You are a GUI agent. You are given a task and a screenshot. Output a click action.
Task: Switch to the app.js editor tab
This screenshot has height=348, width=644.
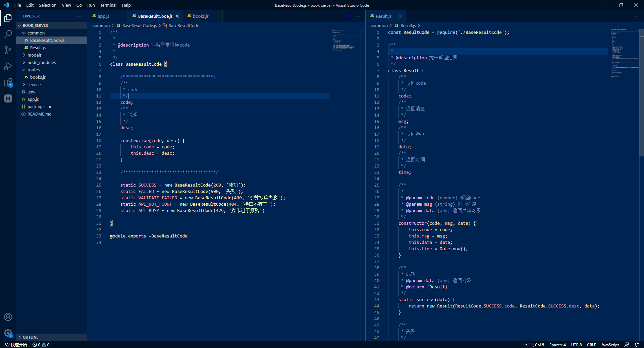[107, 16]
